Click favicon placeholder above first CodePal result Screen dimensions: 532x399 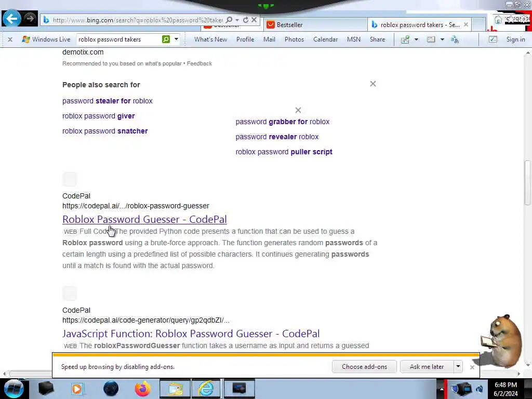pos(70,179)
